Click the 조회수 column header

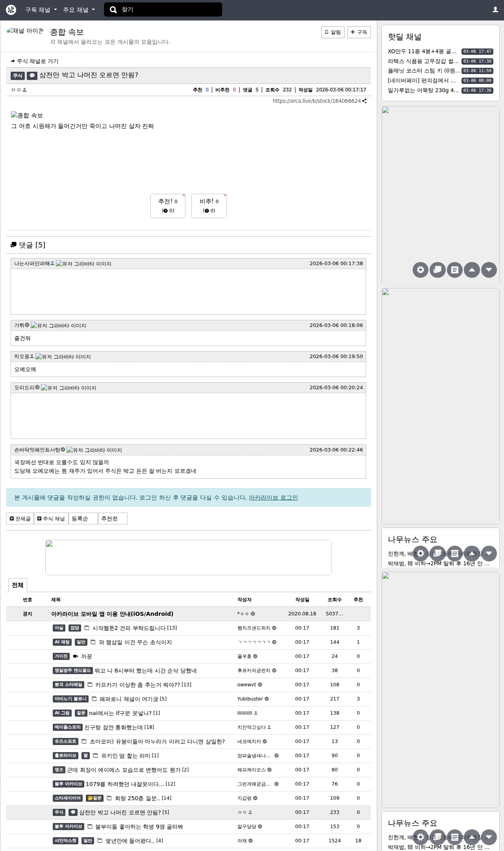point(334,600)
